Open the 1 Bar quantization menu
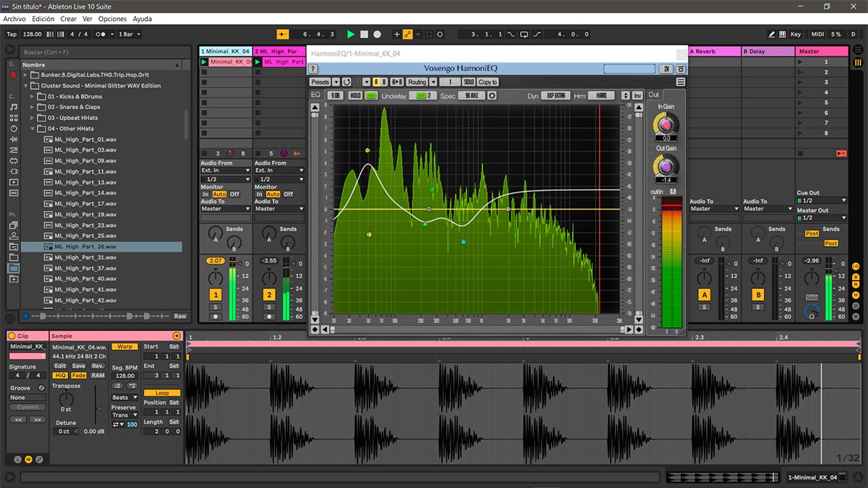 tap(129, 34)
